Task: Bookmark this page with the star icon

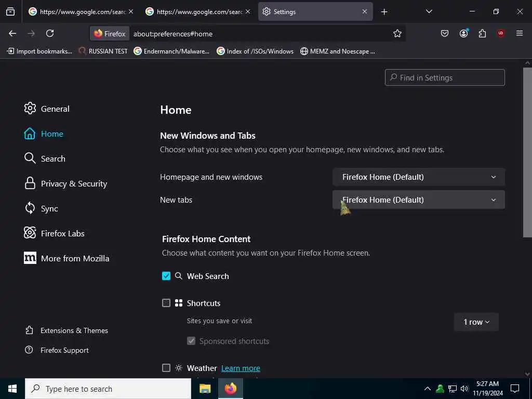Action: tap(397, 33)
